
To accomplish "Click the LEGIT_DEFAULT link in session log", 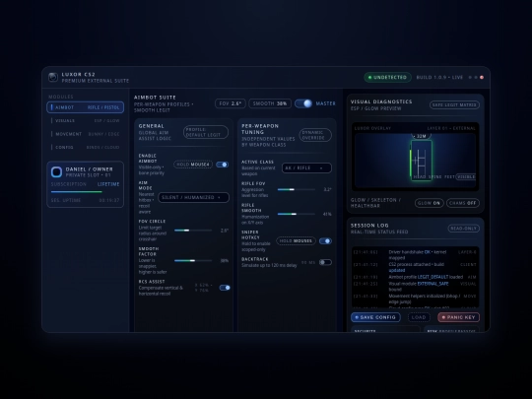I will [432, 277].
